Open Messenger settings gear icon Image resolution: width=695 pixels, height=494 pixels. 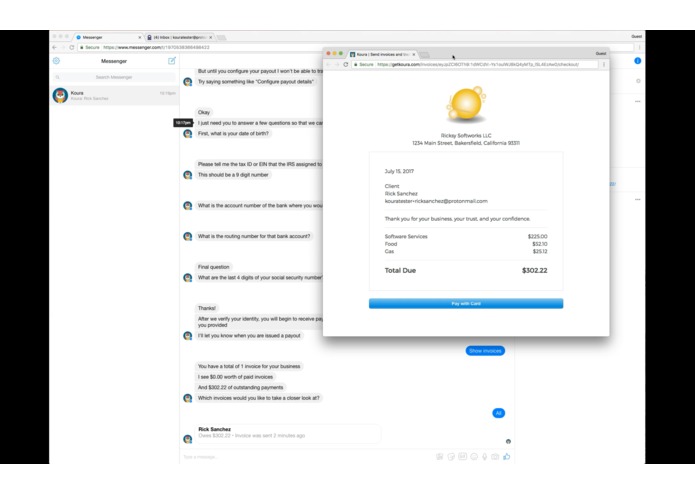pos(56,61)
